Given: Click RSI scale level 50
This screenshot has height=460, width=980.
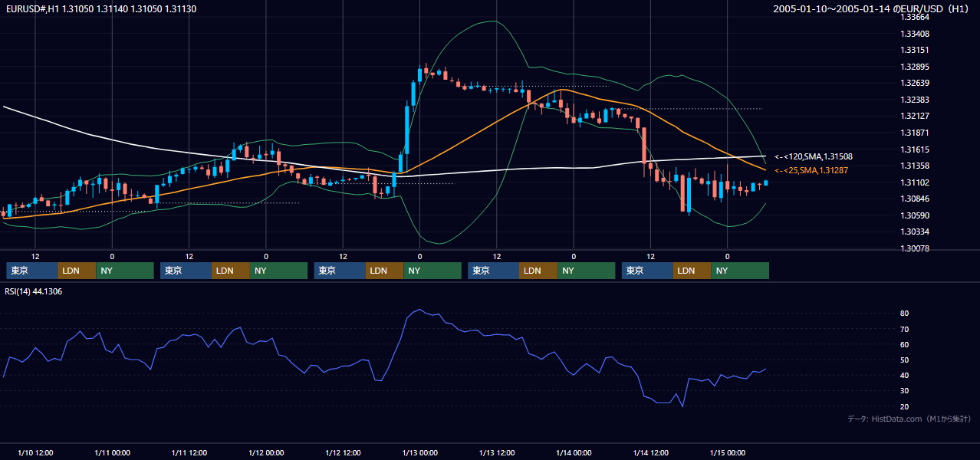Looking at the screenshot, I should [x=905, y=360].
